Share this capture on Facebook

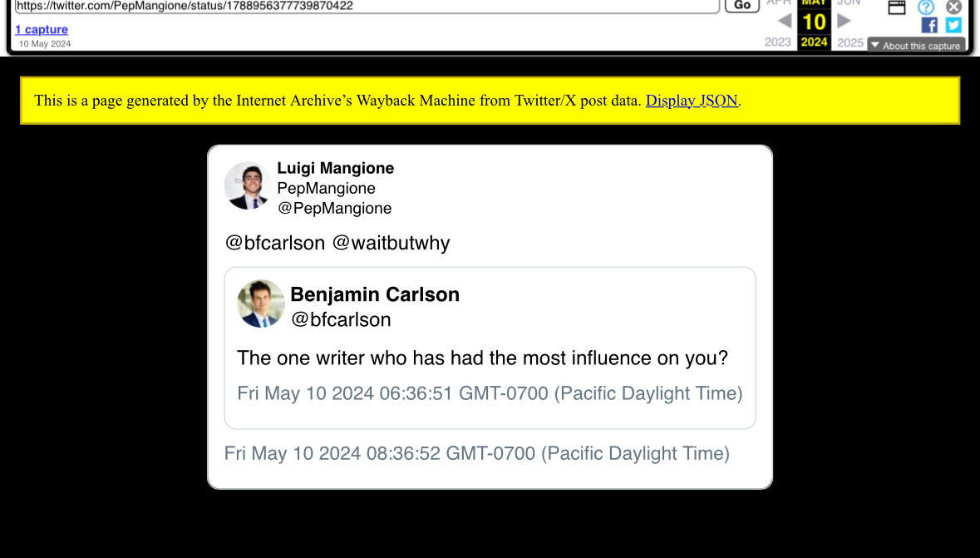click(x=929, y=25)
